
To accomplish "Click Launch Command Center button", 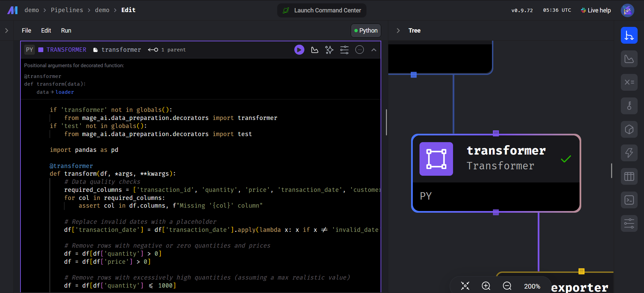I will pyautogui.click(x=322, y=10).
